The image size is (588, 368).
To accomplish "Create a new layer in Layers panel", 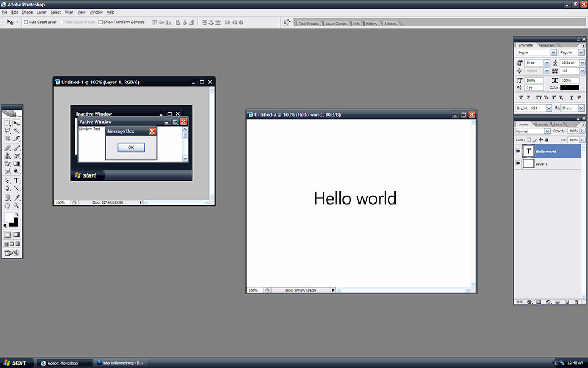I will tap(567, 301).
